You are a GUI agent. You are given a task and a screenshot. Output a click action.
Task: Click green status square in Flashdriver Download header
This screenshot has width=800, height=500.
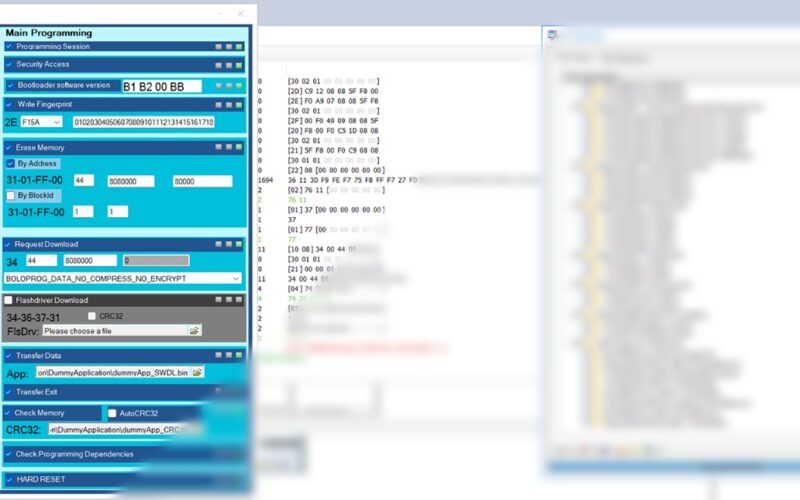point(238,300)
